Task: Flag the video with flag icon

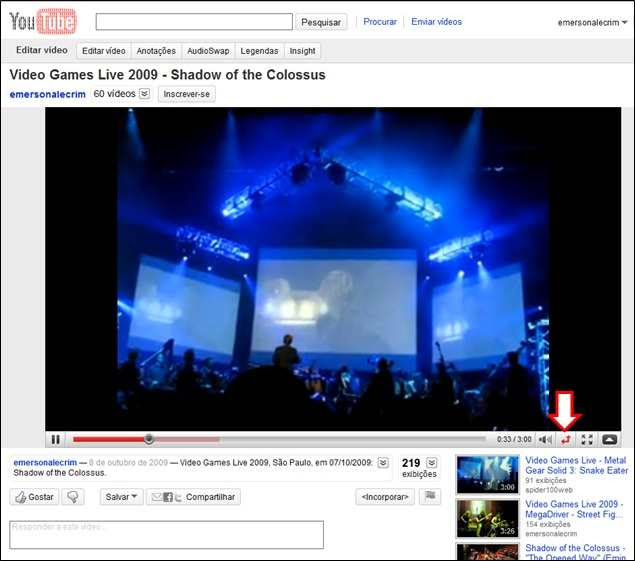Action: (430, 496)
